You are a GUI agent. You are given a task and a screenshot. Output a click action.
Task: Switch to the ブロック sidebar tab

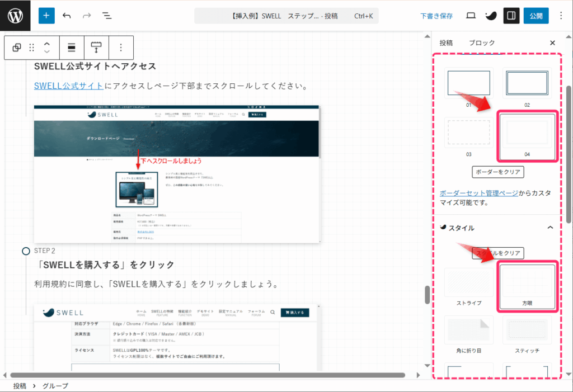coord(482,43)
